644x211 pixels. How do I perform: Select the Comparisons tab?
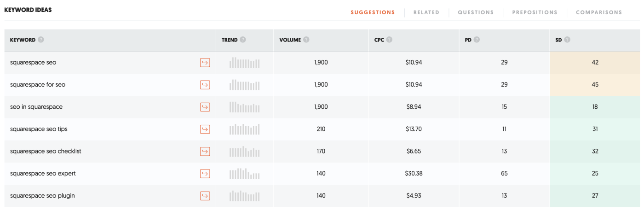[599, 12]
